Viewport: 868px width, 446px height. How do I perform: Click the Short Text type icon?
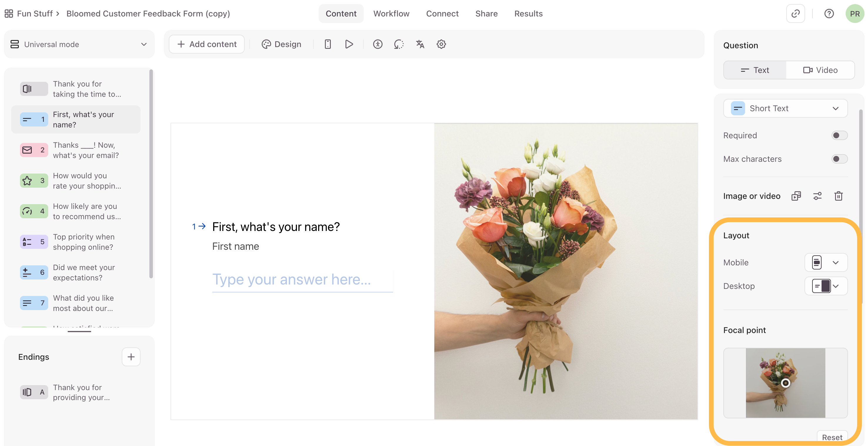point(738,108)
